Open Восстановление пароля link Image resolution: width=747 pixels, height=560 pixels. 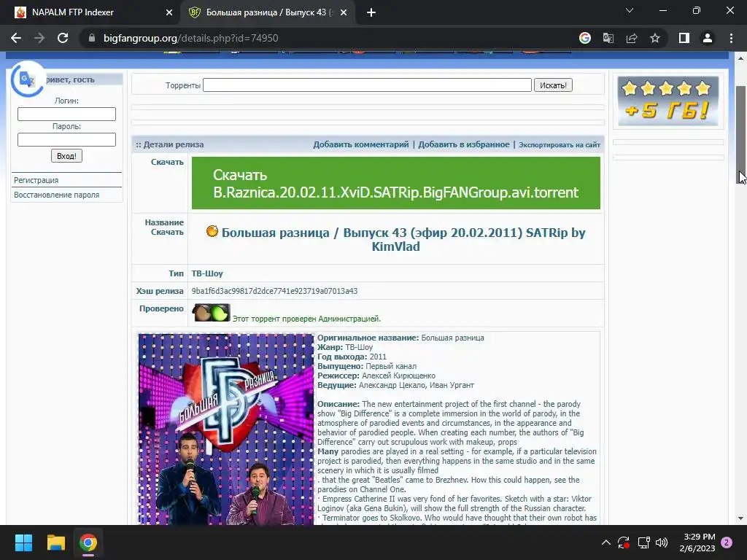pyautogui.click(x=57, y=195)
